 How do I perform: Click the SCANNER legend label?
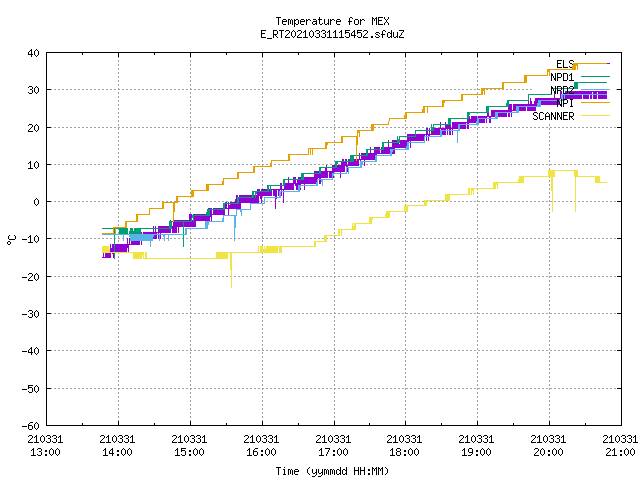553,116
